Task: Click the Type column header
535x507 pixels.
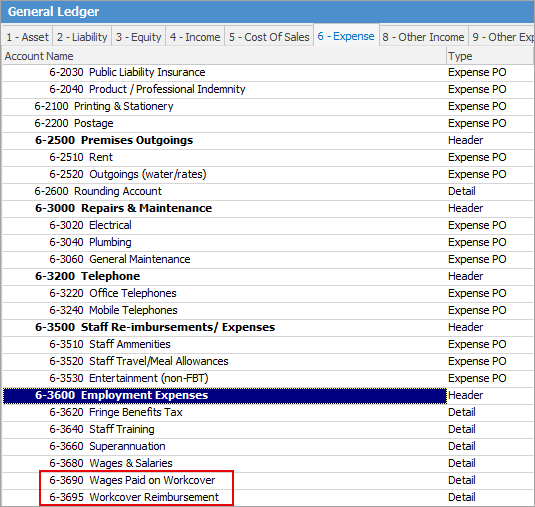Action: click(490, 56)
